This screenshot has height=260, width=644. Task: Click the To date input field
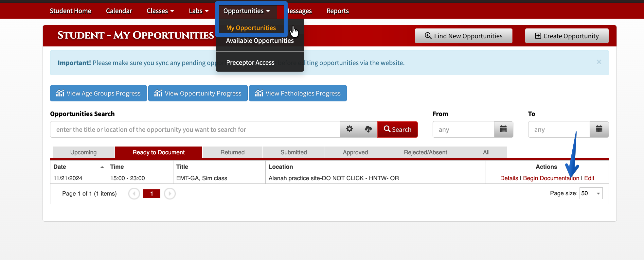pos(559,129)
